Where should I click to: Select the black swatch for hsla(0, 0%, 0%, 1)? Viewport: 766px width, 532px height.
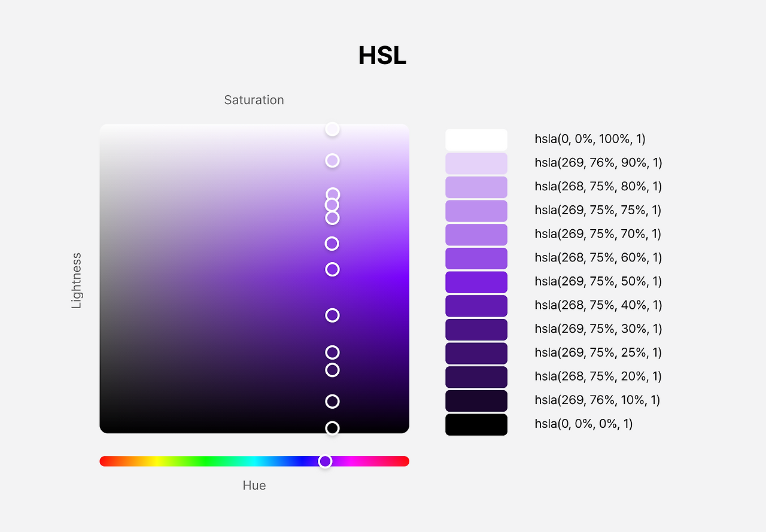tap(476, 424)
